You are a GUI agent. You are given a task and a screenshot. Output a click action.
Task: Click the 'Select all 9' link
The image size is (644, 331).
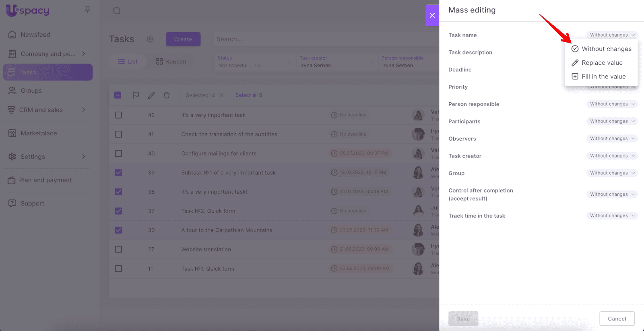pos(249,95)
